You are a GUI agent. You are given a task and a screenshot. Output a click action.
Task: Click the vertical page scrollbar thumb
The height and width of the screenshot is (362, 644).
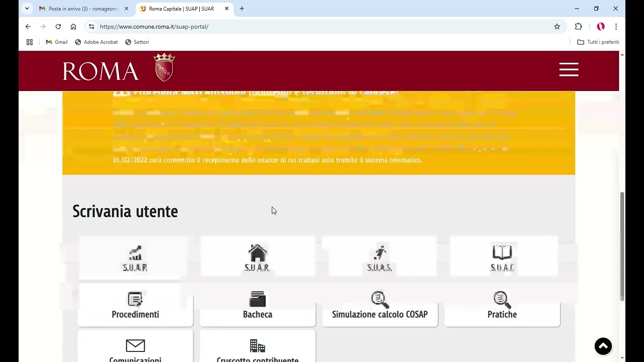622,246
